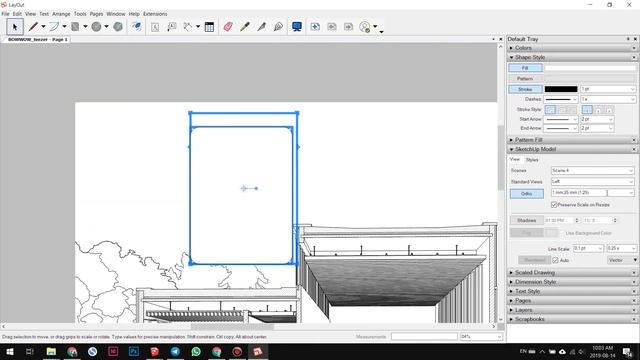Open the Tools menu
This screenshot has width=640, height=360.
80,14
